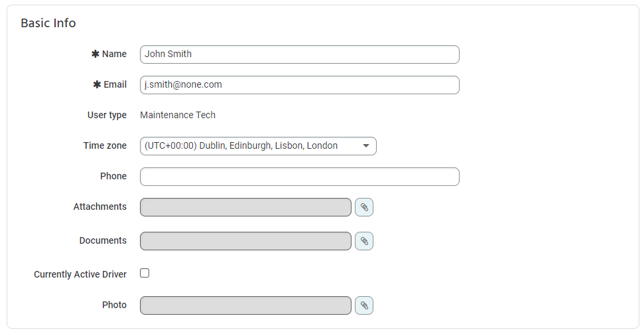644x336 pixels.
Task: Click the Maintenance Tech user type value
Action: pyautogui.click(x=178, y=115)
